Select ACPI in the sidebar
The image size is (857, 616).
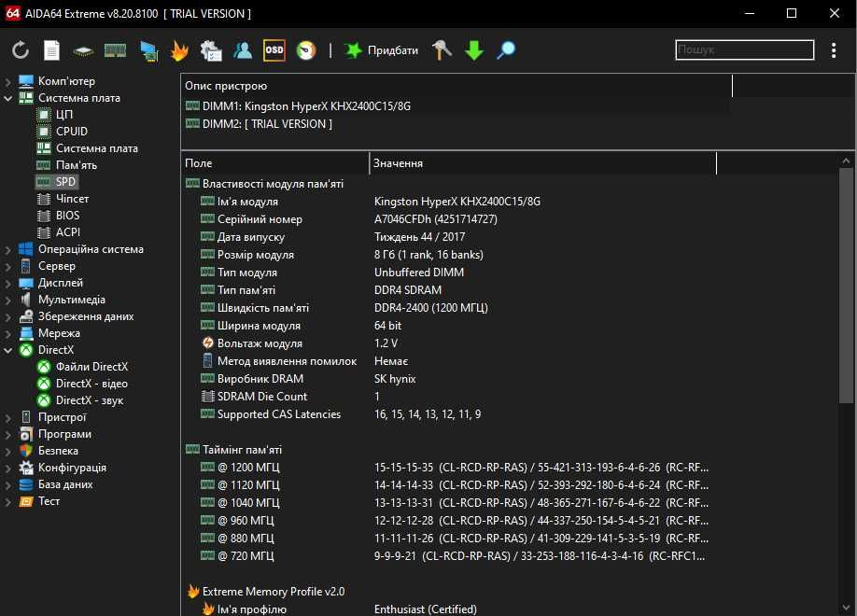(59, 232)
